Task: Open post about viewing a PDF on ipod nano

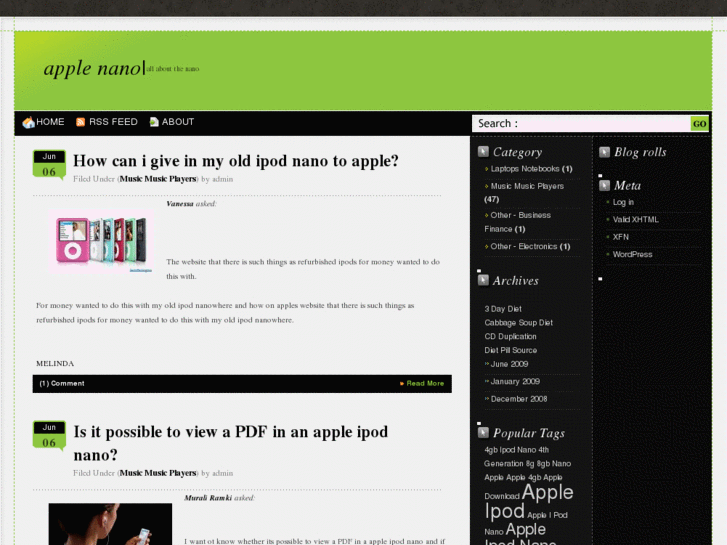Action: [230, 443]
